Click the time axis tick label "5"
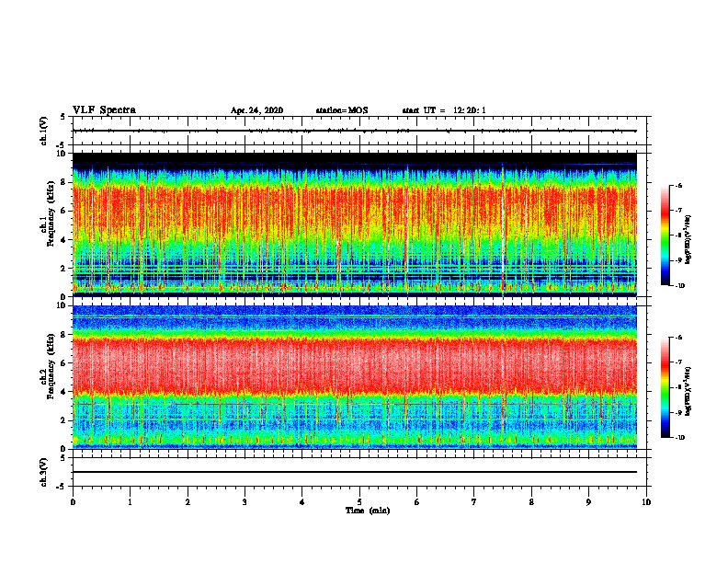The image size is (728, 563). (359, 502)
